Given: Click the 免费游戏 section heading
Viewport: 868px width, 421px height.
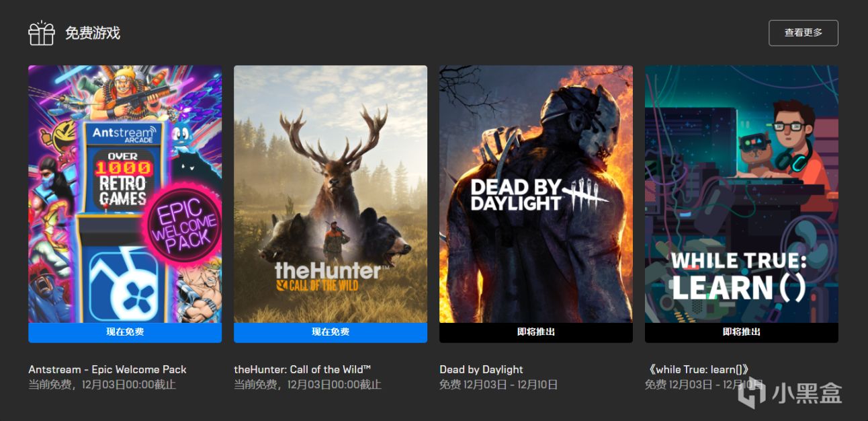Looking at the screenshot, I should pos(93,33).
